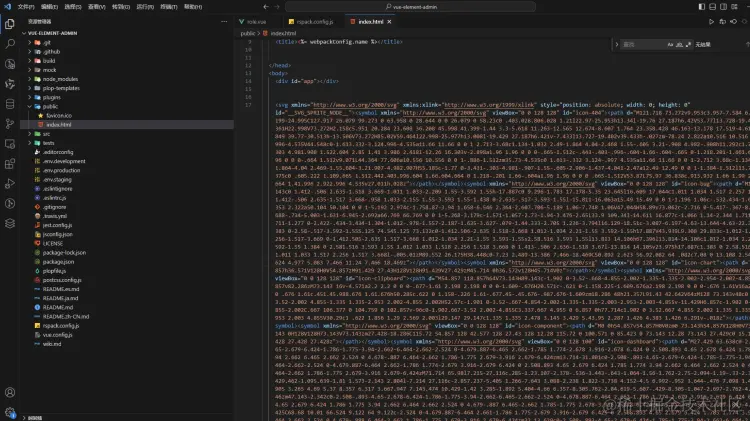The width and height of the screenshot is (750, 421).
Task: Click the split editor compare icon beside Run
Action: [x=722, y=22]
